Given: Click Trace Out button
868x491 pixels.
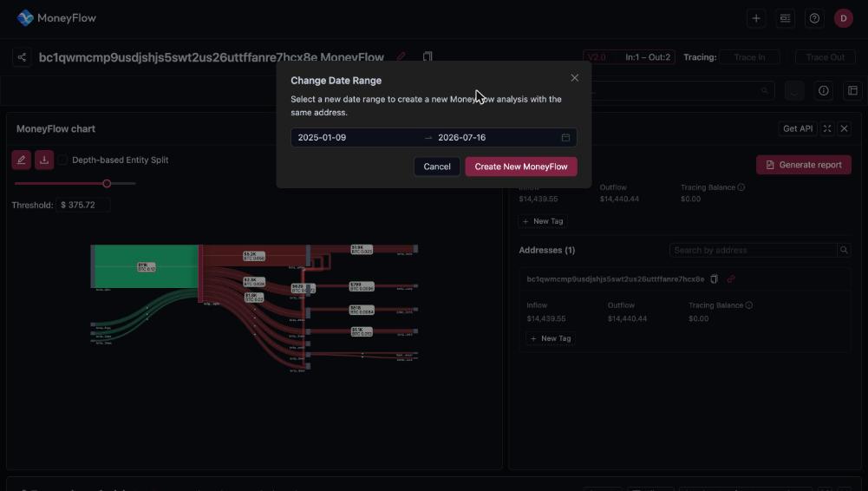Looking at the screenshot, I should (825, 57).
